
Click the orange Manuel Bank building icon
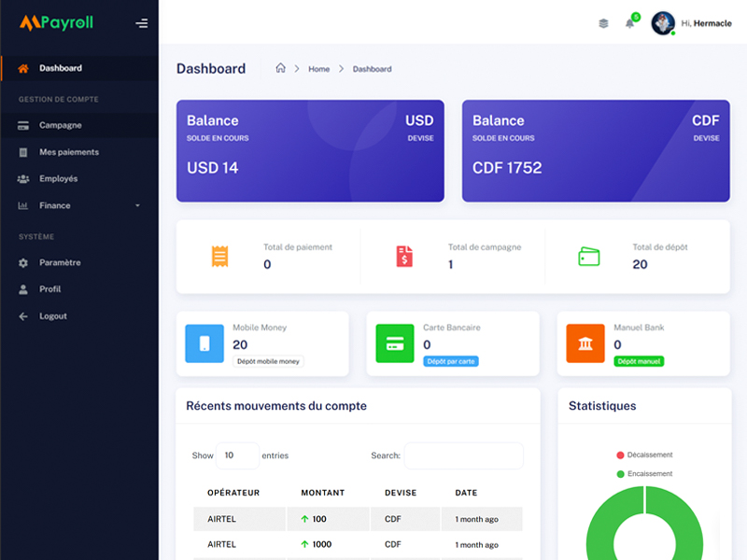click(585, 343)
